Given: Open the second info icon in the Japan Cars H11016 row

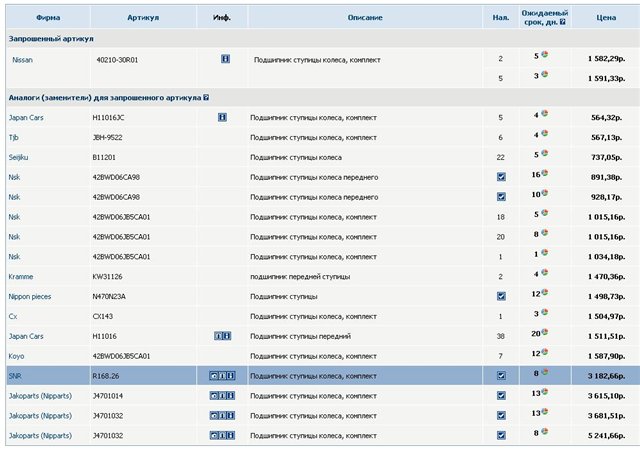Looking at the screenshot, I should [x=227, y=336].
